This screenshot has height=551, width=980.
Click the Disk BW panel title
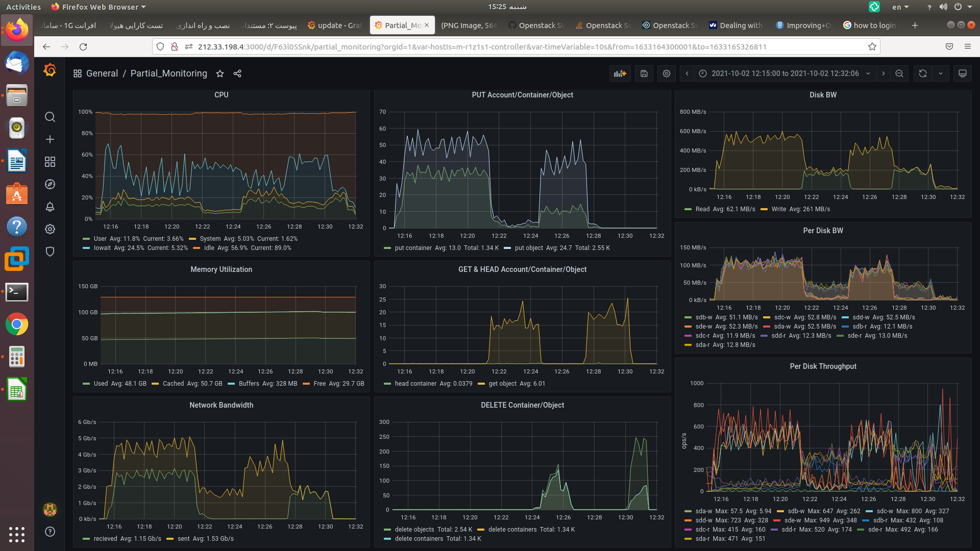coord(823,95)
